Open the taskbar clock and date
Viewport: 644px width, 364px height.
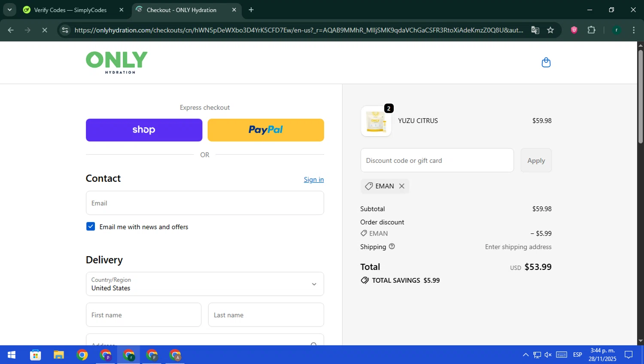click(x=602, y=355)
